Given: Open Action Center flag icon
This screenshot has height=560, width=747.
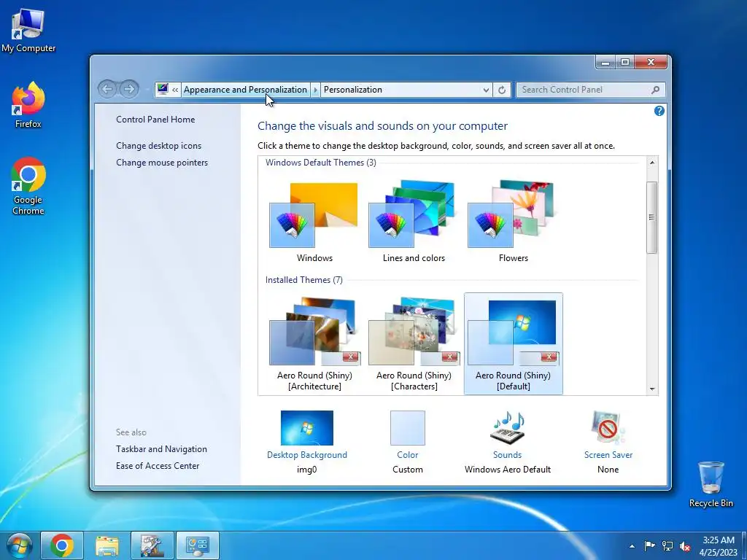Looking at the screenshot, I should (x=649, y=546).
